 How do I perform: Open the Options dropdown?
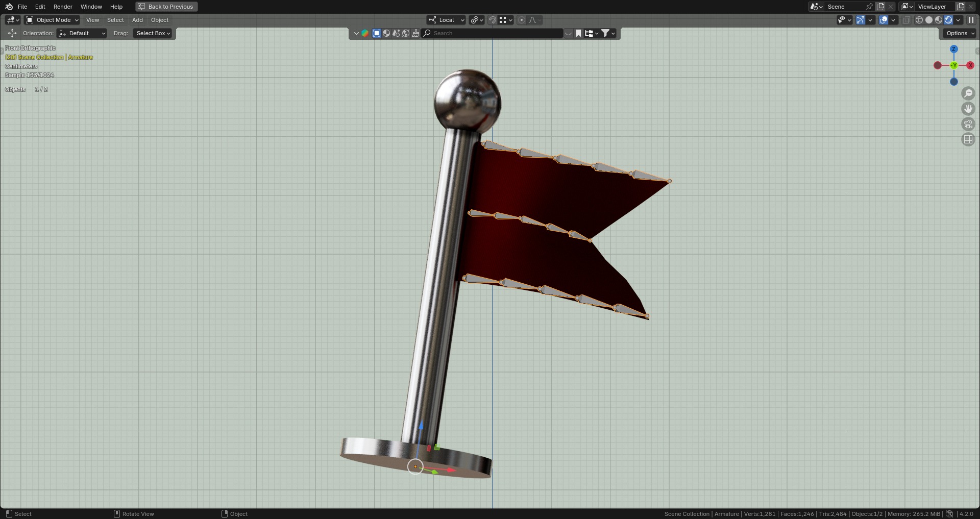point(960,33)
